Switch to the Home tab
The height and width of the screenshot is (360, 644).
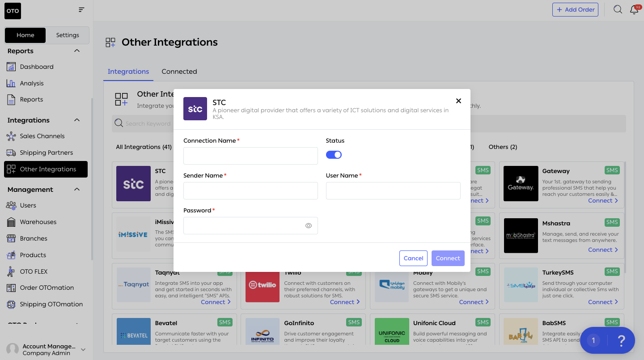[x=25, y=35]
